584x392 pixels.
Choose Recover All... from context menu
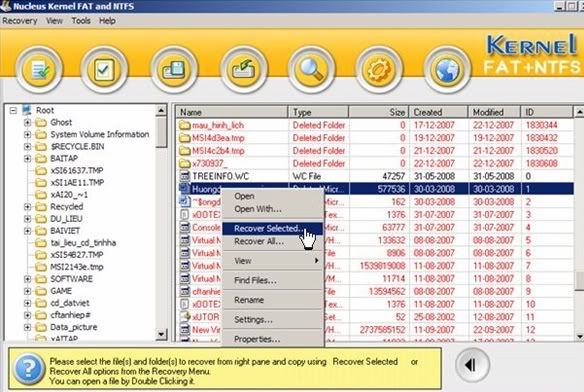(272, 241)
